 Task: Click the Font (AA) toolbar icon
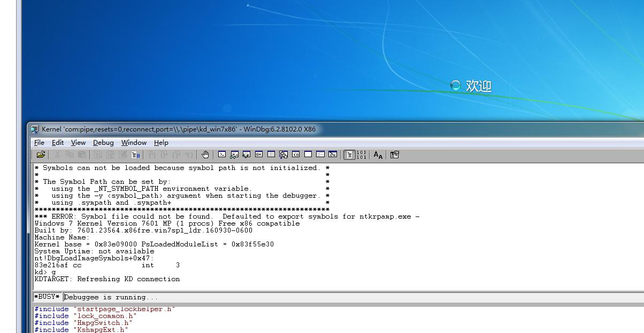point(378,155)
